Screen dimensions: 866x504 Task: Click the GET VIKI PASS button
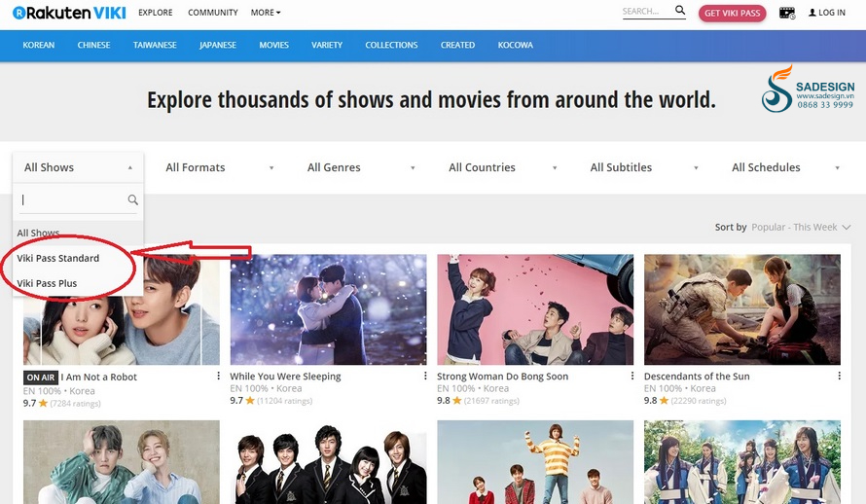[733, 13]
